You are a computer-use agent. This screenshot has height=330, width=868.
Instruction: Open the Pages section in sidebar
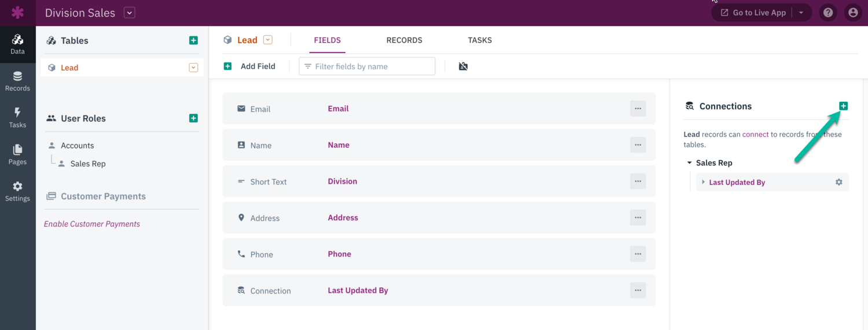17,155
